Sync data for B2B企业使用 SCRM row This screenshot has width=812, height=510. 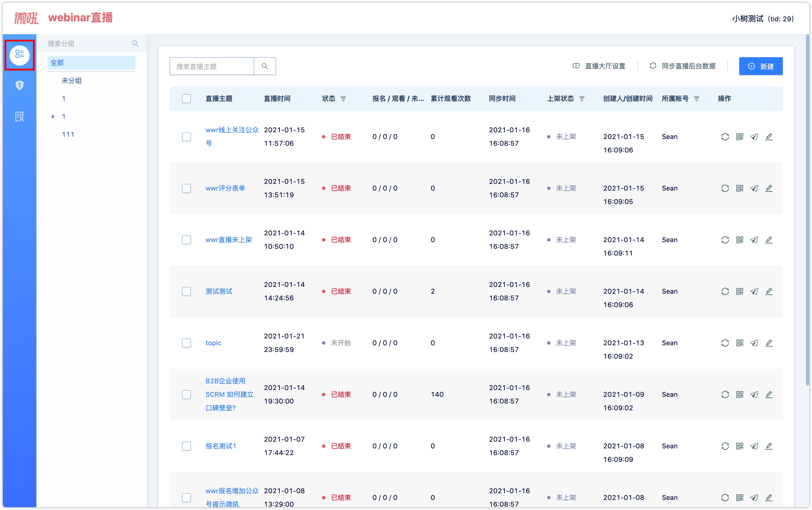(x=725, y=395)
